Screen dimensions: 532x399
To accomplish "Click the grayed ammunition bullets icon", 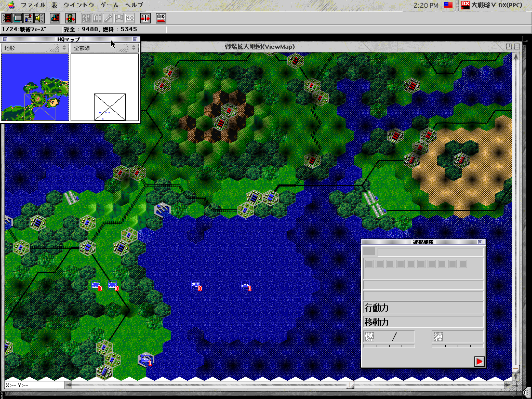I will 97,18.
